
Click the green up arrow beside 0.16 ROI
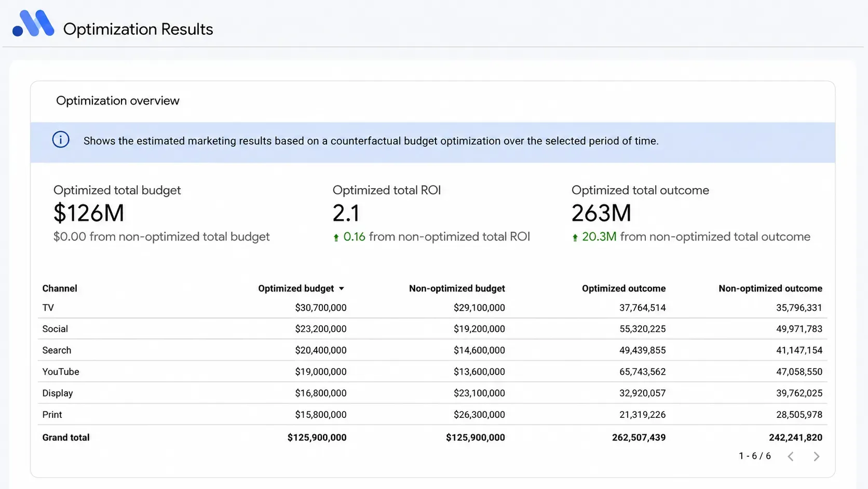pos(336,237)
